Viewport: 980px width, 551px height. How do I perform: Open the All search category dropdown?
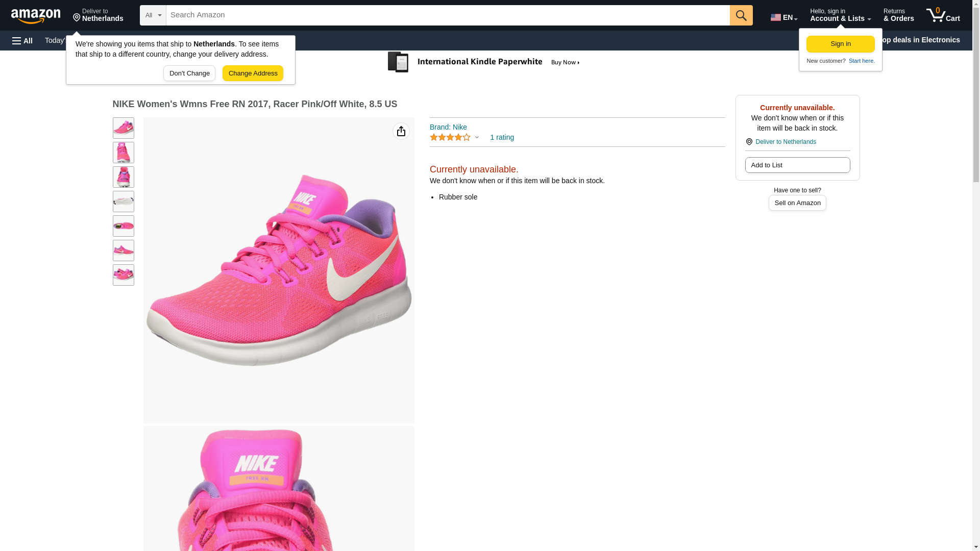coord(153,15)
